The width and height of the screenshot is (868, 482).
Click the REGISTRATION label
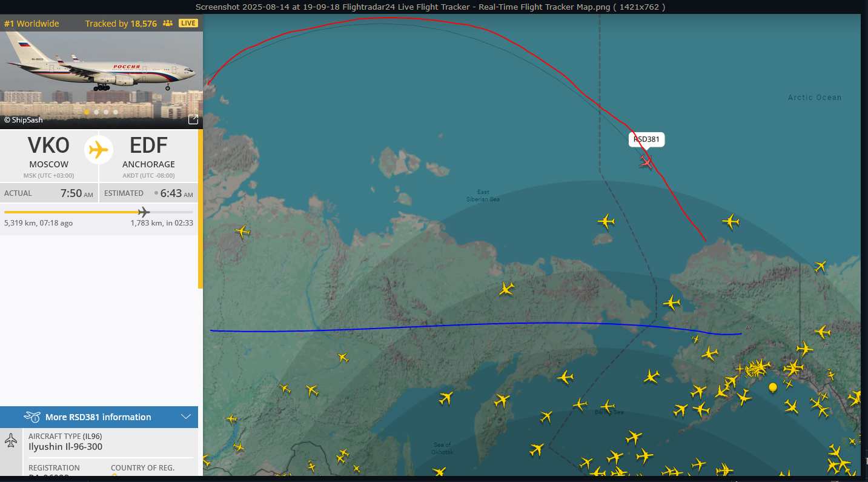click(x=54, y=468)
